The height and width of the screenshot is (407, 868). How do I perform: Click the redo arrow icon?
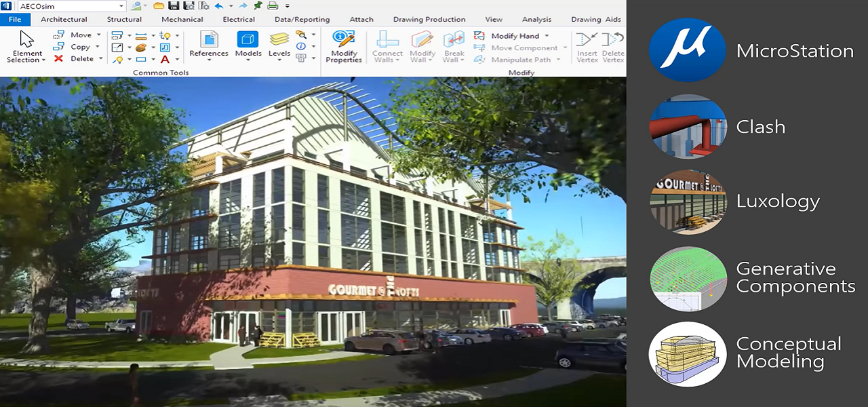[x=243, y=6]
